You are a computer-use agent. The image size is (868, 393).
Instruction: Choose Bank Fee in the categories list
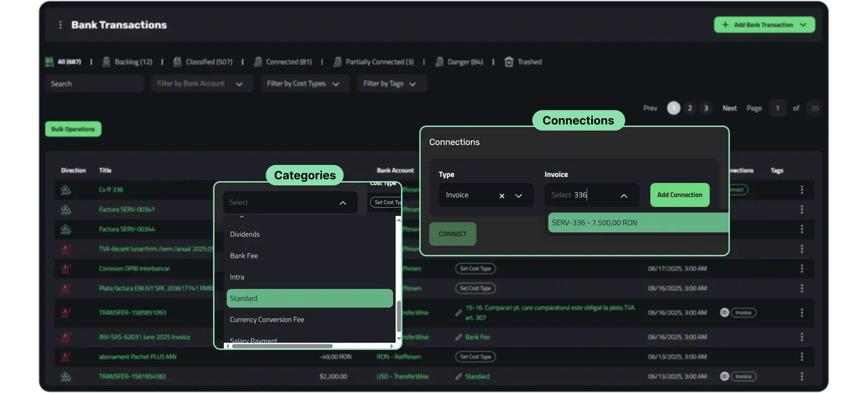(309, 256)
